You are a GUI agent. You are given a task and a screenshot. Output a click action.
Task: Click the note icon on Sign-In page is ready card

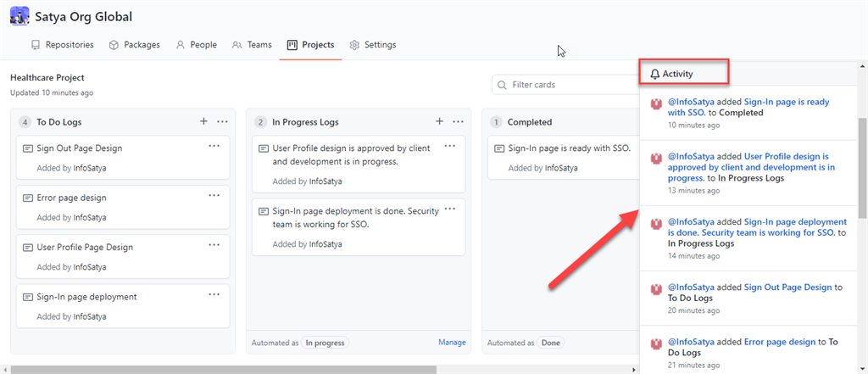(x=499, y=148)
